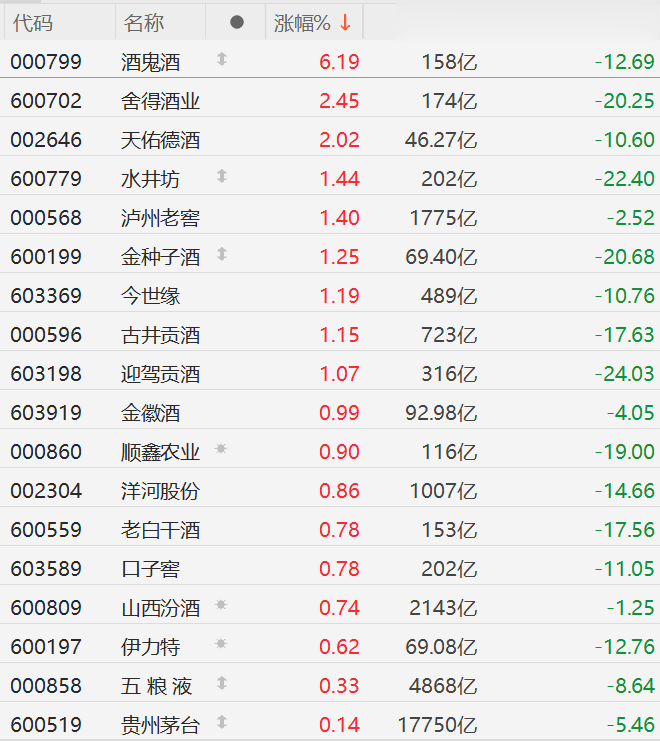Click the 17750亿 market cap value
This screenshot has height=741, width=660.
click(x=437, y=725)
